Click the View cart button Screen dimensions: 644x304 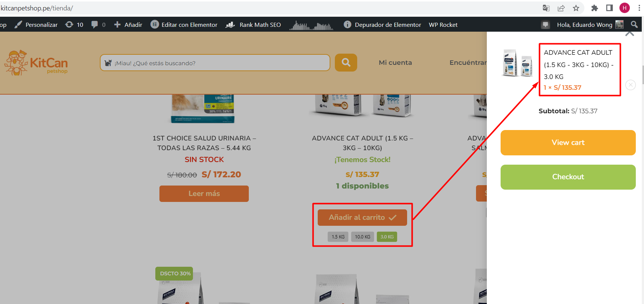tap(568, 143)
